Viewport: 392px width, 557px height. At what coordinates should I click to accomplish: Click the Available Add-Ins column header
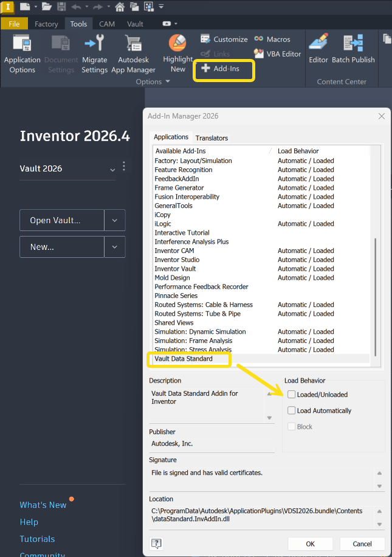[x=215, y=151]
